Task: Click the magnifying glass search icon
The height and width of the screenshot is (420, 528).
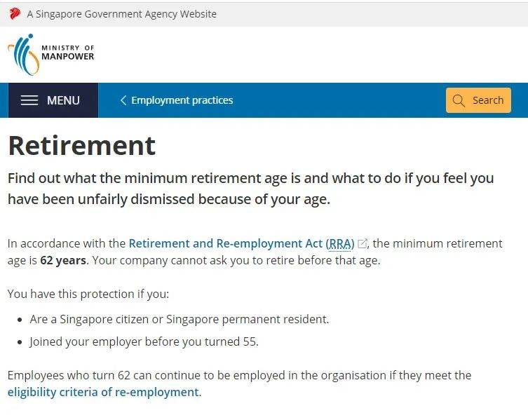Action: pyautogui.click(x=459, y=100)
